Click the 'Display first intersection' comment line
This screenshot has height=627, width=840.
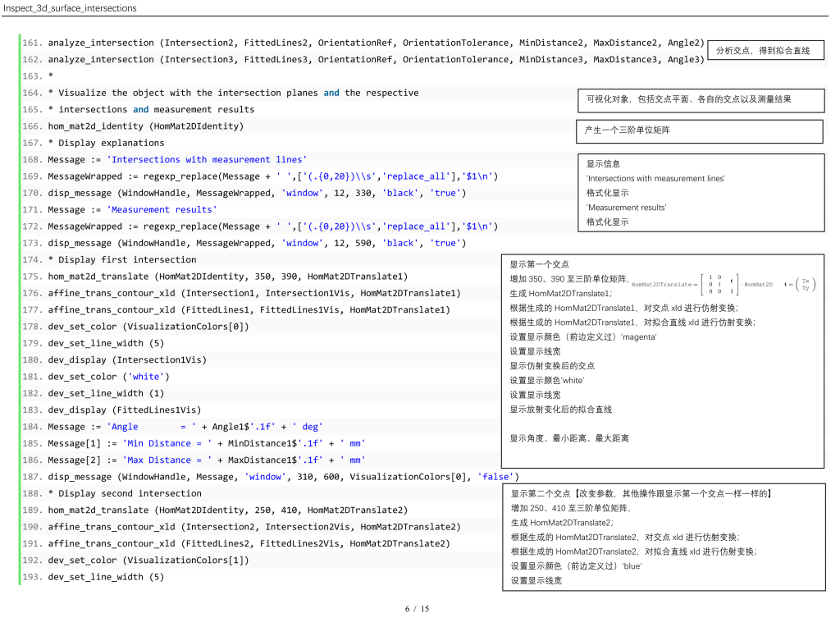[x=122, y=259]
